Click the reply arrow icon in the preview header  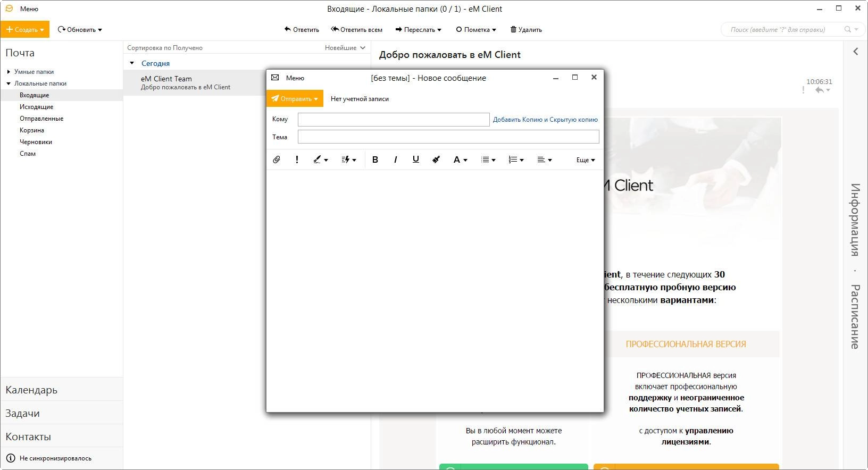[x=820, y=90]
